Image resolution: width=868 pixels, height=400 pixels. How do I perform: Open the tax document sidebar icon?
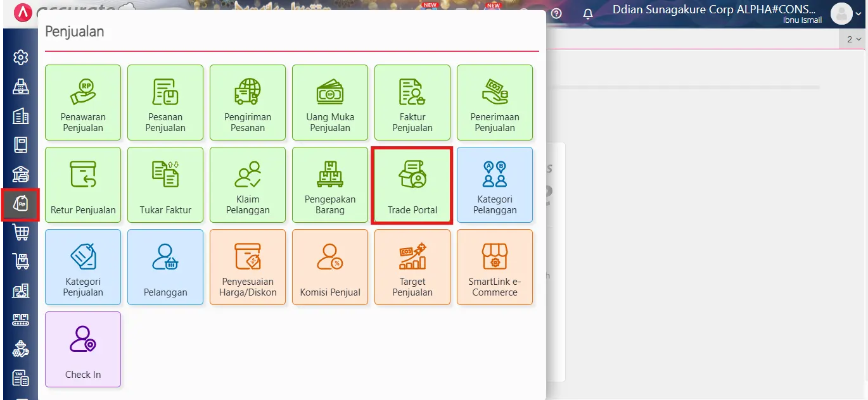coord(20,378)
